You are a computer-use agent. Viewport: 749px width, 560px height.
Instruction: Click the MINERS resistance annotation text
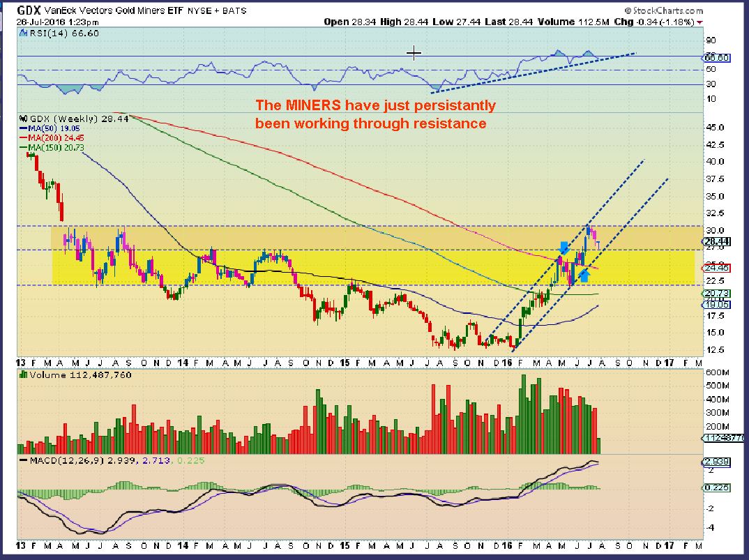375,114
